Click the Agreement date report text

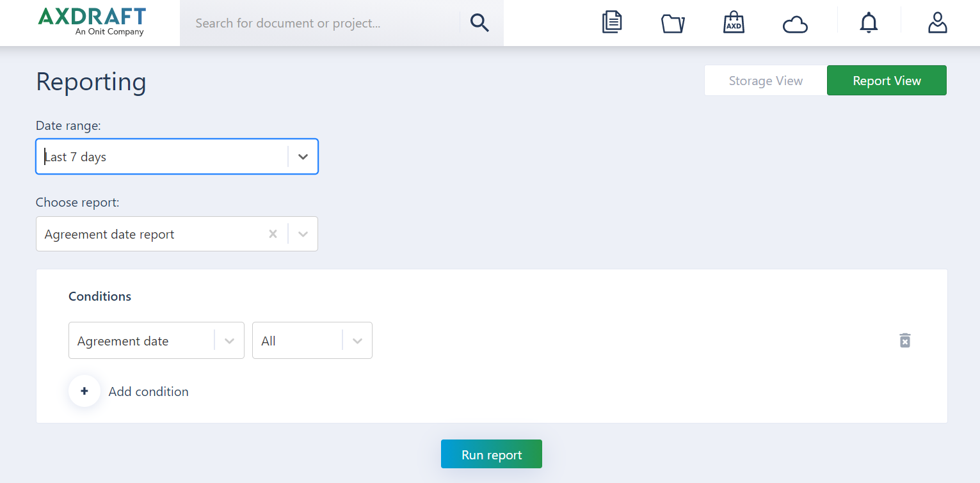tap(109, 234)
